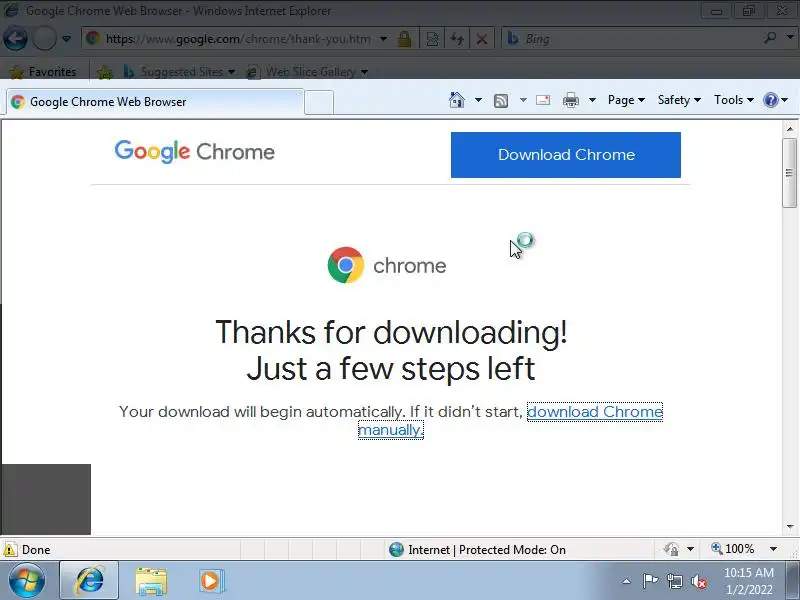Image resolution: width=800 pixels, height=600 pixels.
Task: Click the status bar privacy lock icon
Action: pyautogui.click(x=671, y=549)
